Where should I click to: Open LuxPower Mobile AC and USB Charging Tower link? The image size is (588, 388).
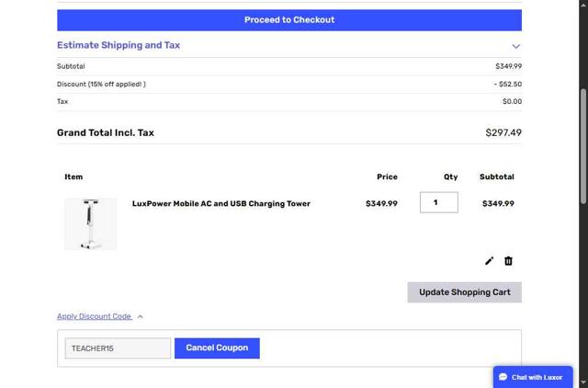(221, 204)
